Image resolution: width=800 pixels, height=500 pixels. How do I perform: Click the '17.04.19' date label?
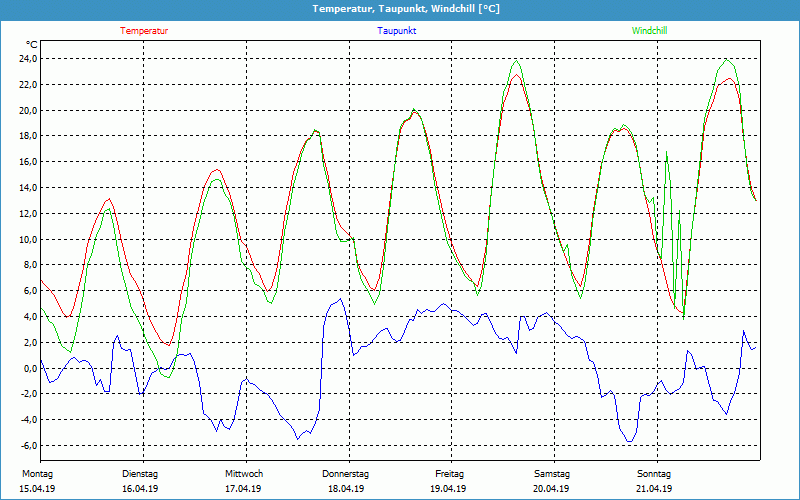243,489
